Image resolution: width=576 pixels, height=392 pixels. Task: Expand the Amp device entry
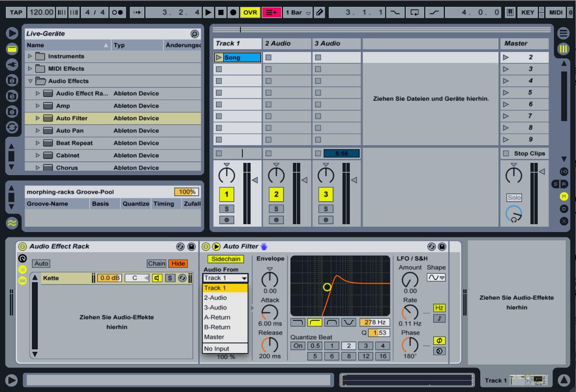coord(37,106)
